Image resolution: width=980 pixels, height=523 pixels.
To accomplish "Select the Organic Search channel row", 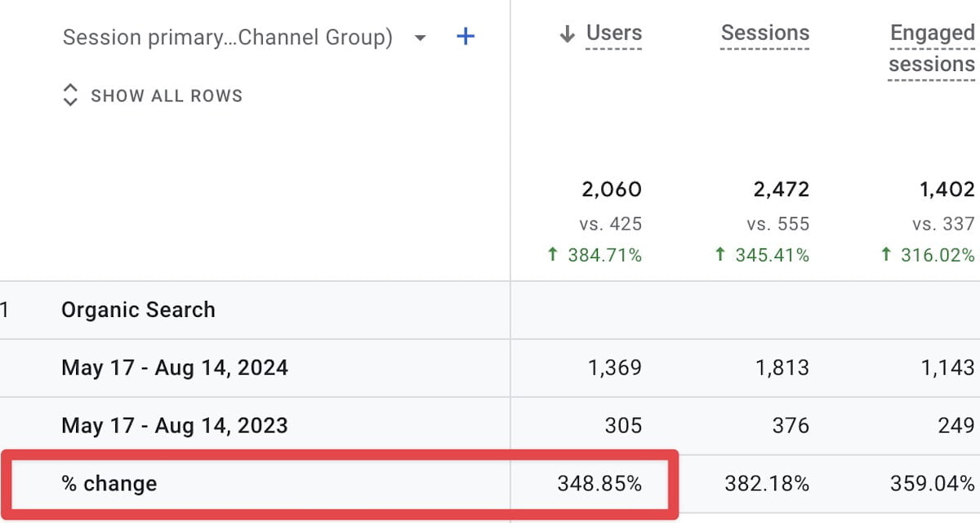I will point(137,310).
